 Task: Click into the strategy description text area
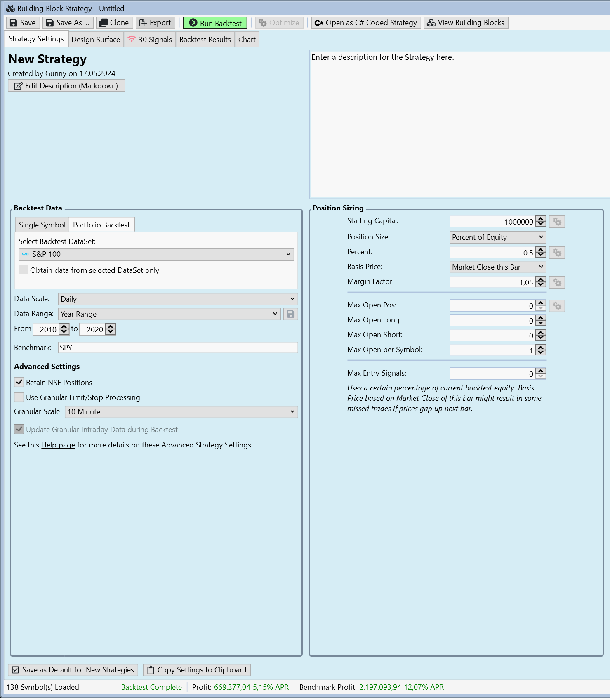[459, 124]
